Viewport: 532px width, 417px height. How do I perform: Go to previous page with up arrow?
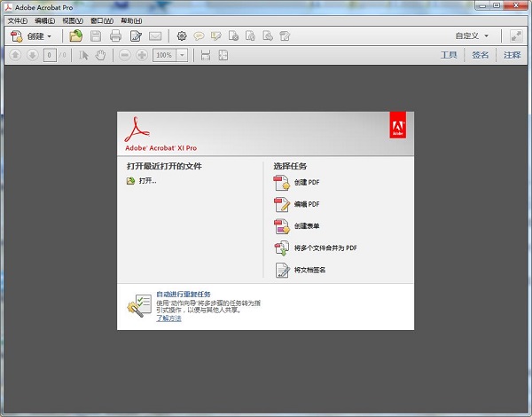click(x=15, y=55)
